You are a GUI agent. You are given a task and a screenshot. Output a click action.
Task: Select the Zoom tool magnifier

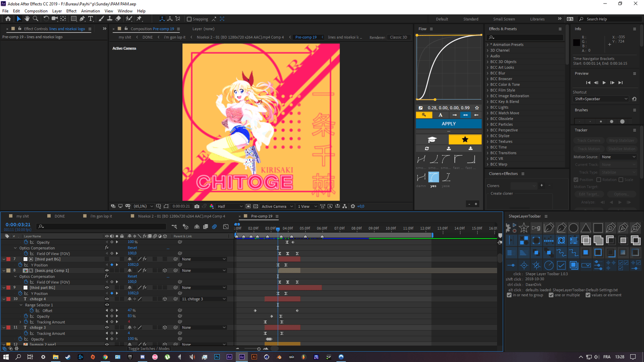[36, 19]
